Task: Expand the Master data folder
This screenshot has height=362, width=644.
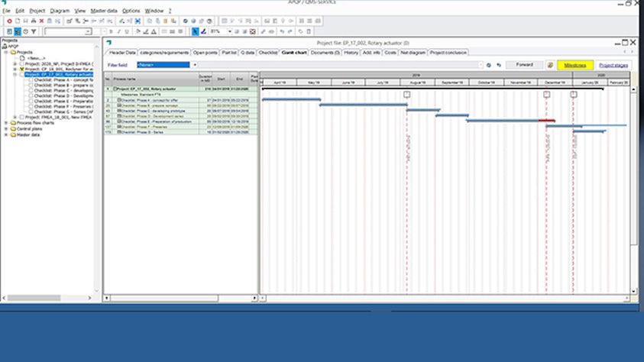Action: tap(6, 134)
